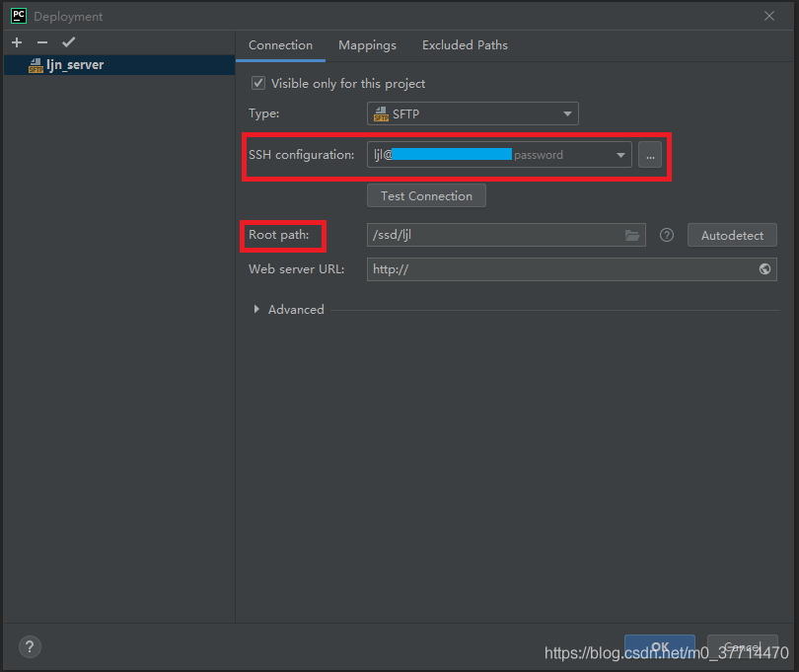Switch to the Excluded Paths tab

pos(465,45)
